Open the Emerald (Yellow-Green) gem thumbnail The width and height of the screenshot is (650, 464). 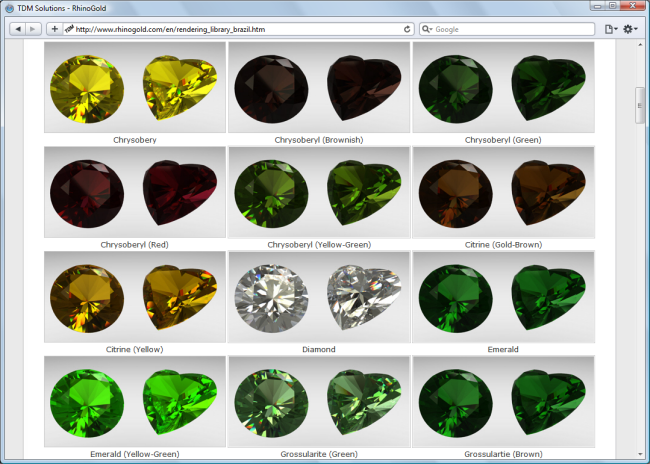click(135, 401)
